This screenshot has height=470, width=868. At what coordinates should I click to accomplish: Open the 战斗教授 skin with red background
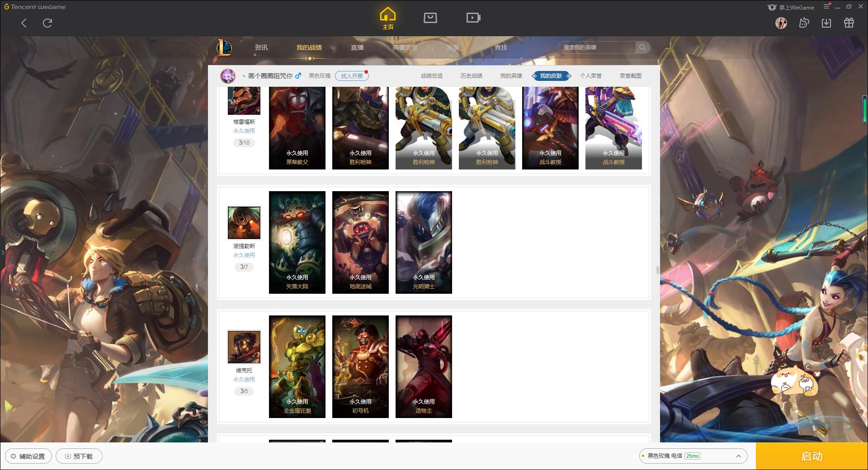click(x=550, y=128)
